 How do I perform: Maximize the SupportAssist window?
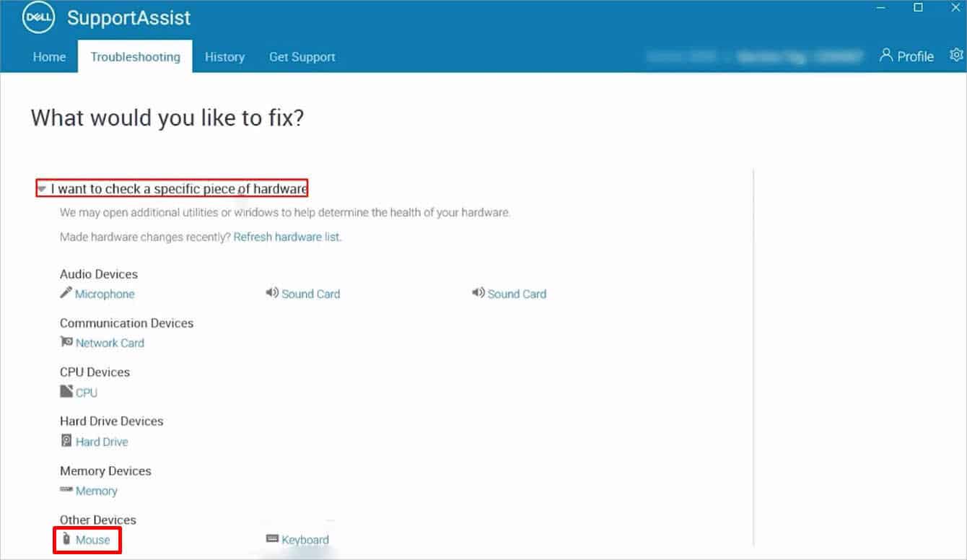tap(918, 7)
